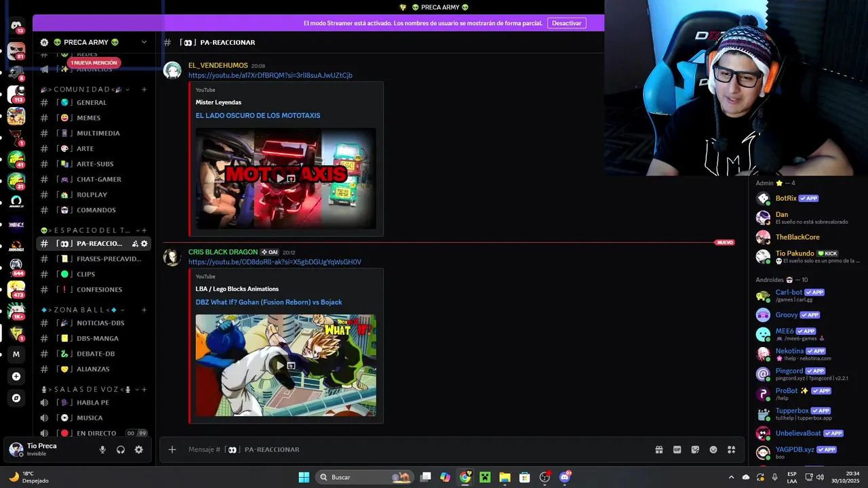
Task: Open Discord from the Windows taskbar
Action: tap(565, 477)
